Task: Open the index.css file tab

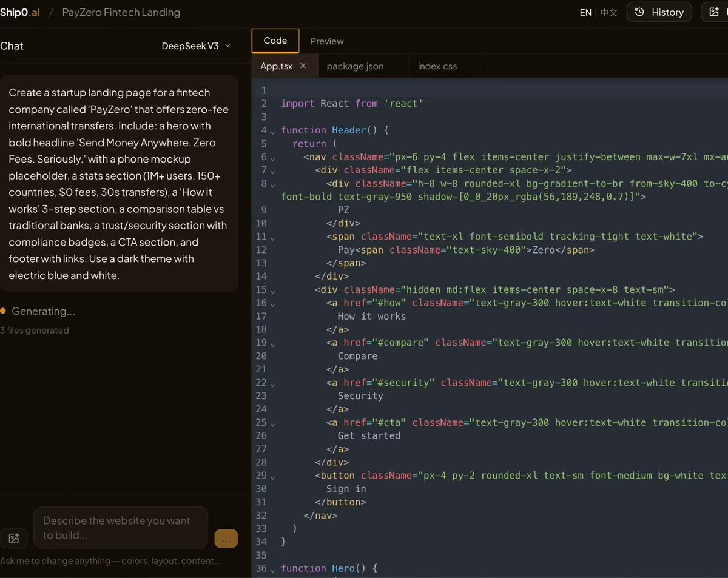Action: pyautogui.click(x=437, y=66)
